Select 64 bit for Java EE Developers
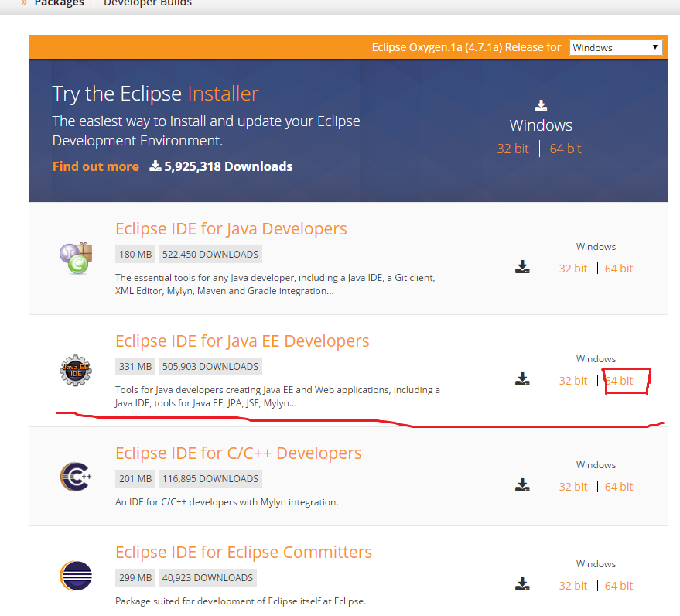Image resolution: width=680 pixels, height=616 pixels. pos(619,381)
